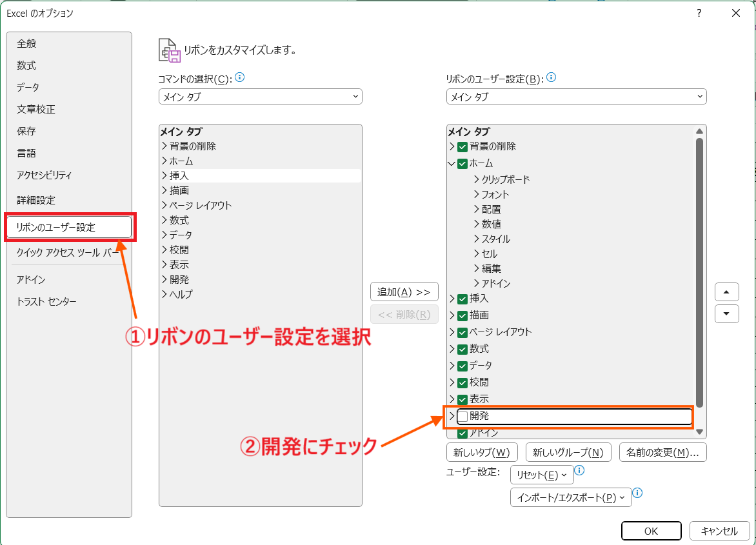Screen dimensions: 756x545
Task: Click the right list vertical scrollbar
Action: click(699, 271)
